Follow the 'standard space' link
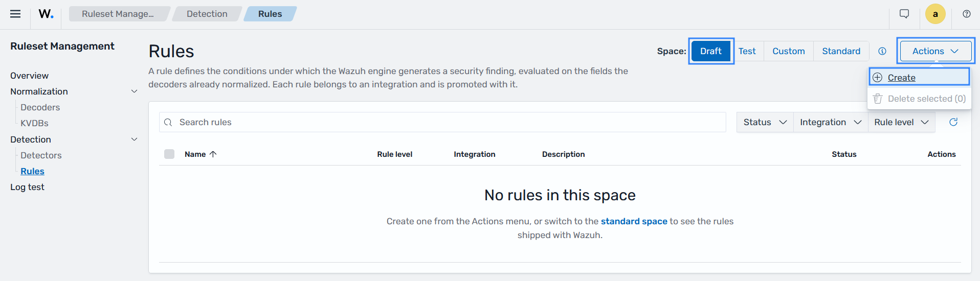Viewport: 980px width, 281px height. click(x=634, y=221)
